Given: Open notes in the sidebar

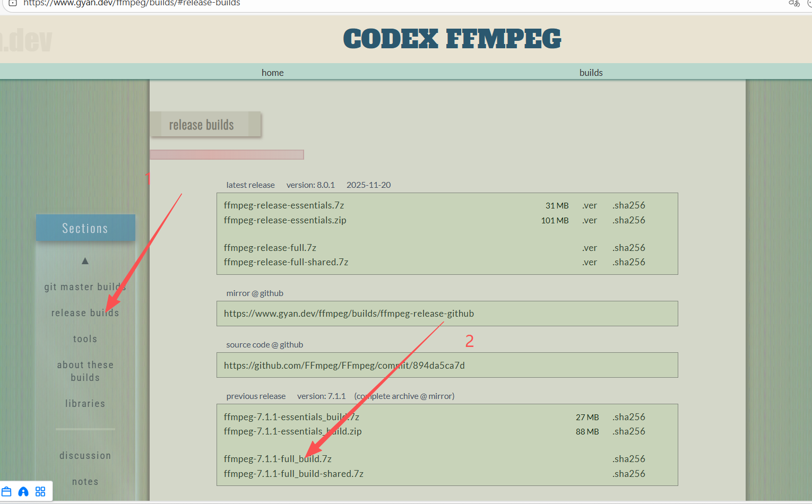Looking at the screenshot, I should pos(85,482).
